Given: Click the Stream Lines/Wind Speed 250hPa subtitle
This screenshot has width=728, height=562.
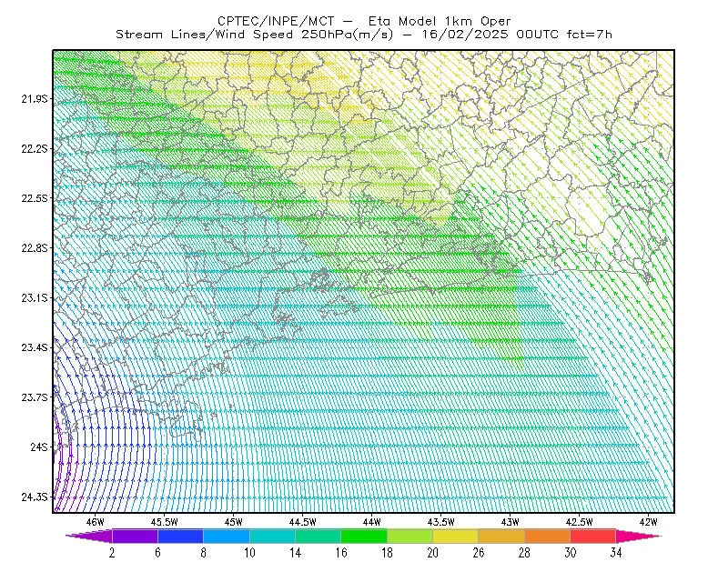Looking at the screenshot, I should click(364, 35).
